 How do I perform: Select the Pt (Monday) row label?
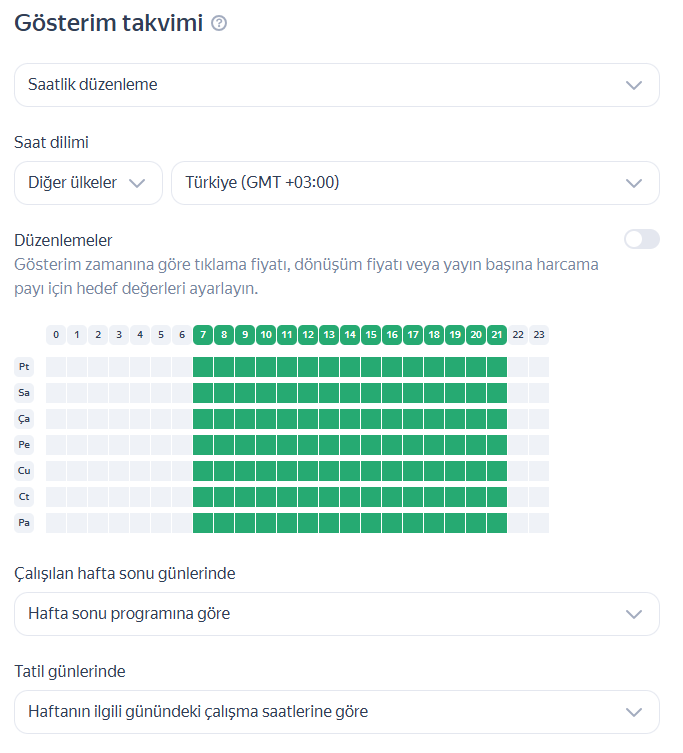click(24, 367)
